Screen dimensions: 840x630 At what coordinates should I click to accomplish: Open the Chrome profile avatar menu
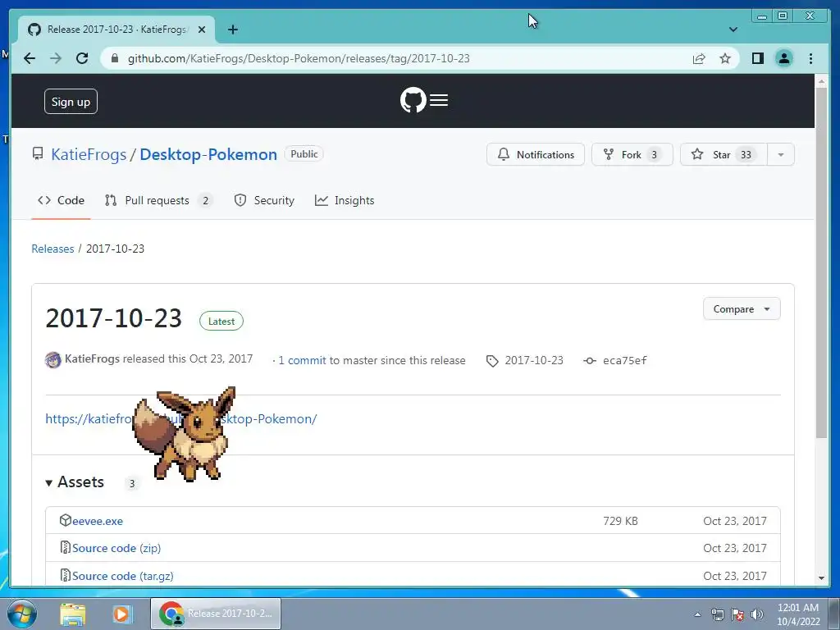click(783, 58)
